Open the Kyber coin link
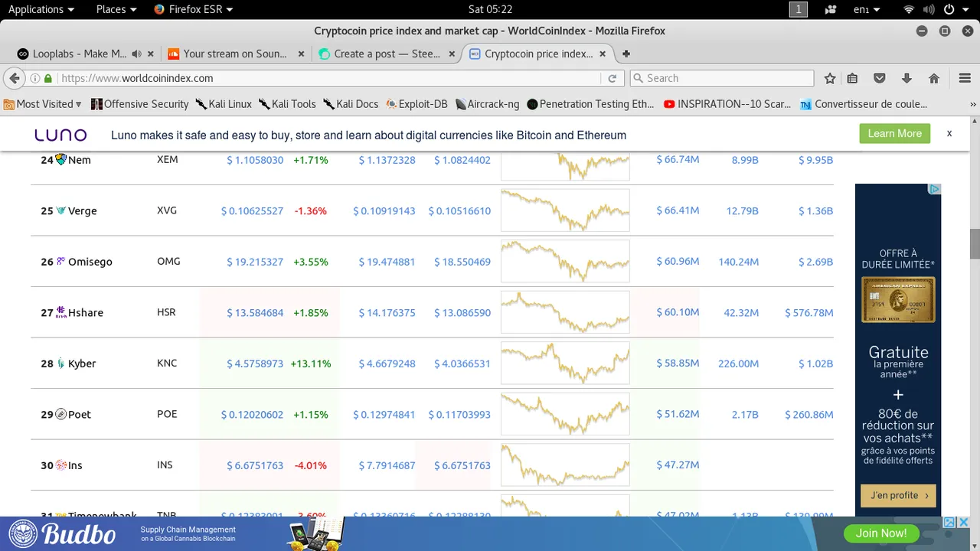The image size is (980, 551). [x=82, y=364]
